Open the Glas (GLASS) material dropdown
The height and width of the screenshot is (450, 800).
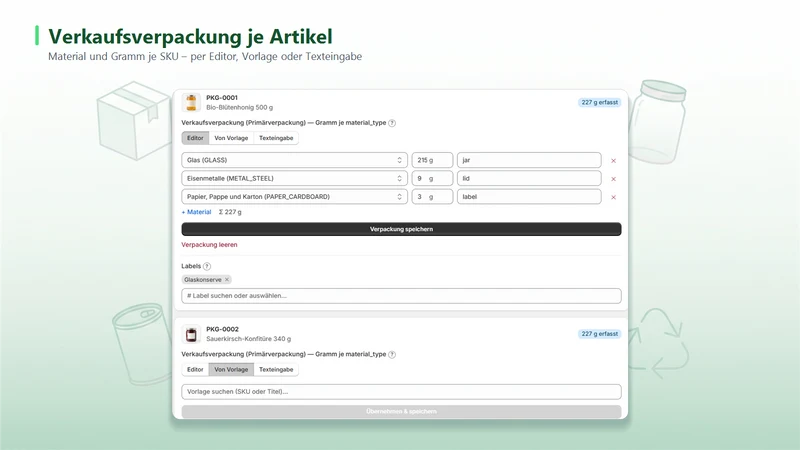point(294,160)
